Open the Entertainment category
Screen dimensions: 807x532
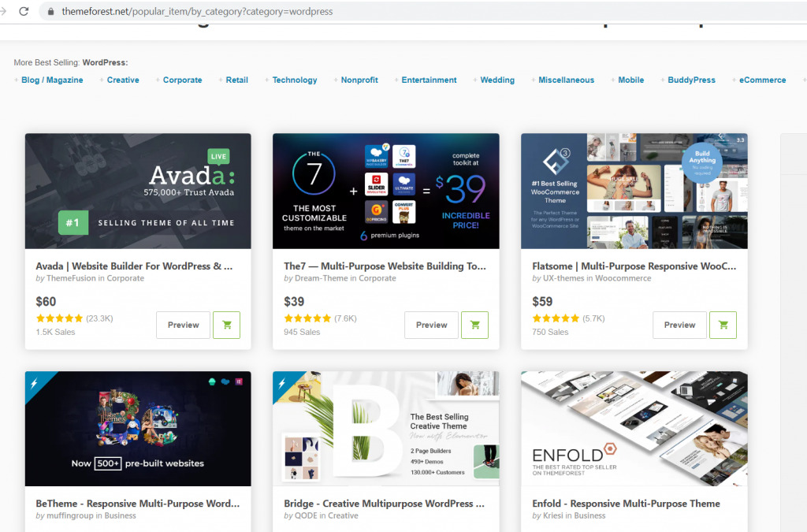[x=429, y=80]
